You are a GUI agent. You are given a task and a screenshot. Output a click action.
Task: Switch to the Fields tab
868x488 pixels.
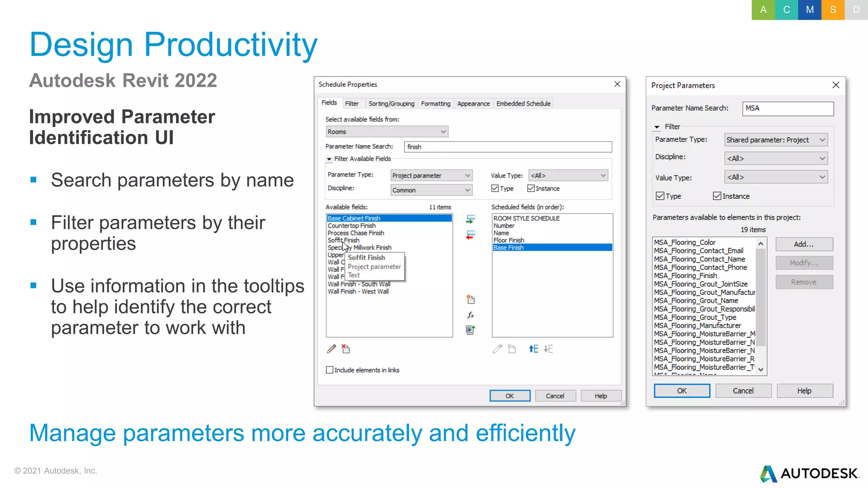[x=329, y=103]
